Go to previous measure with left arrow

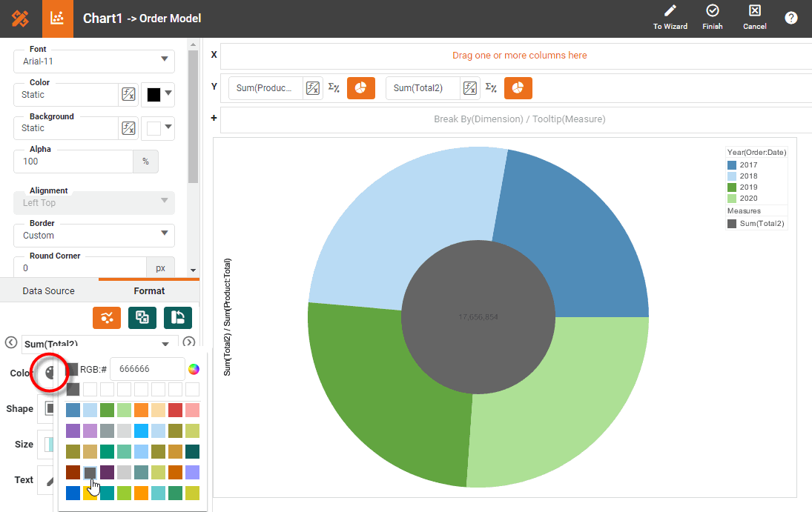[x=10, y=342]
